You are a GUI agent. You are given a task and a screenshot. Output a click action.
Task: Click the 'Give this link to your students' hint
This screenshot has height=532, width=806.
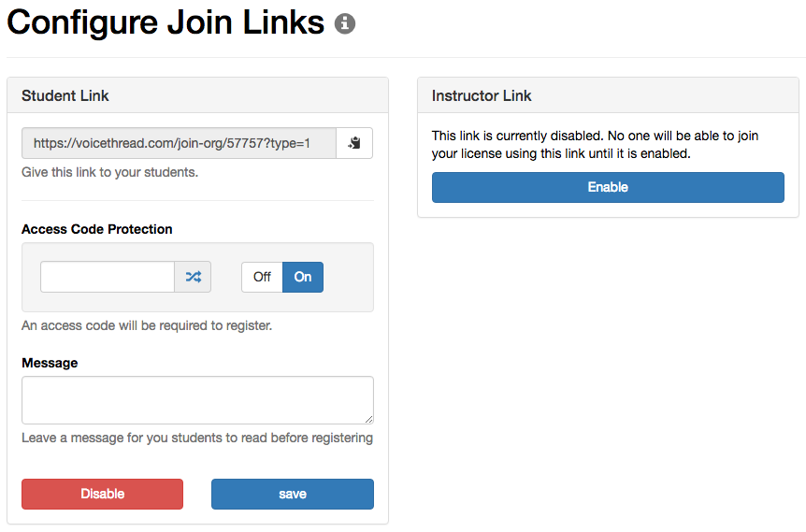pyautogui.click(x=110, y=172)
